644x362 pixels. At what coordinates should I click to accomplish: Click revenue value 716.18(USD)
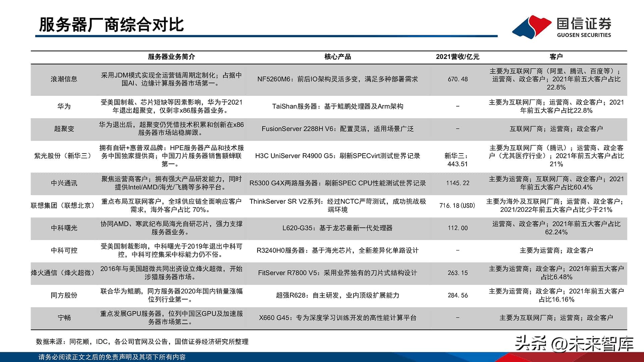(458, 205)
